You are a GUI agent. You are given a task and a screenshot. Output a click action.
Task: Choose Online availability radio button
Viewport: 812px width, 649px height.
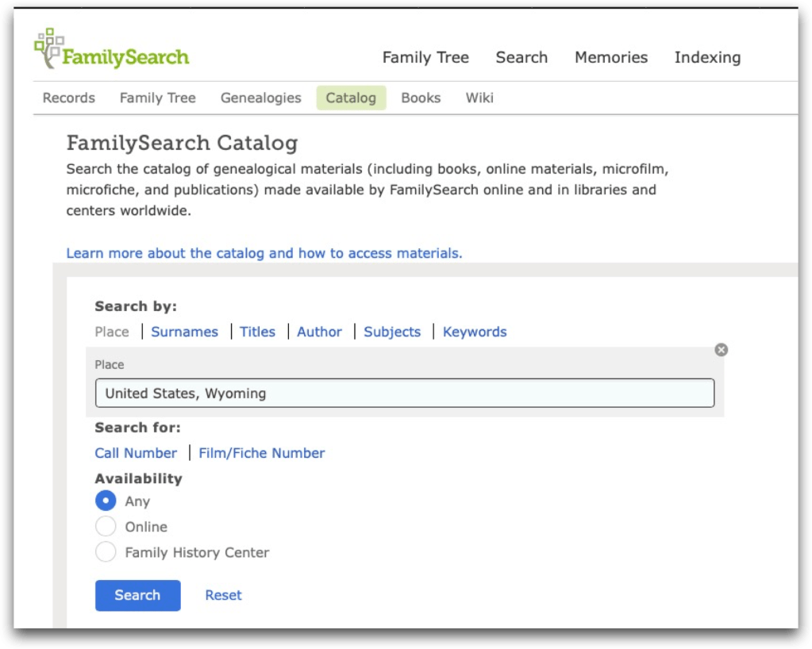106,527
